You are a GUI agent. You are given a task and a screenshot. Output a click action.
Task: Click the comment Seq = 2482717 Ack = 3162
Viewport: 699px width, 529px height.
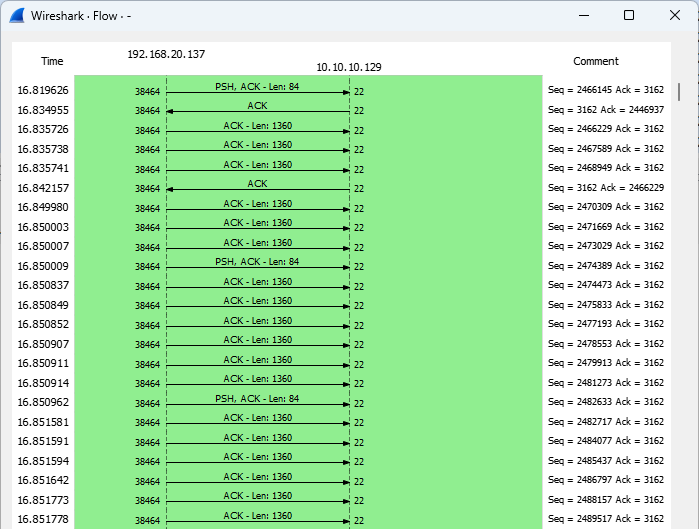606,422
